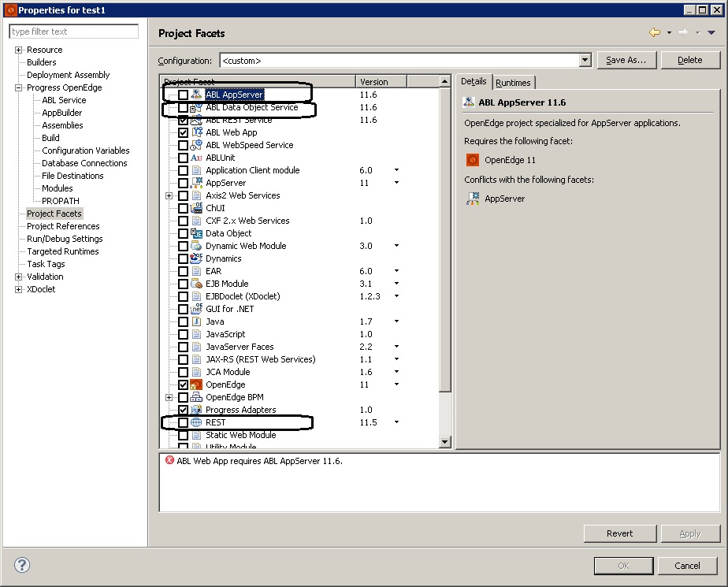
Task: Enable the ABLUnit checkbox
Action: tap(184, 158)
